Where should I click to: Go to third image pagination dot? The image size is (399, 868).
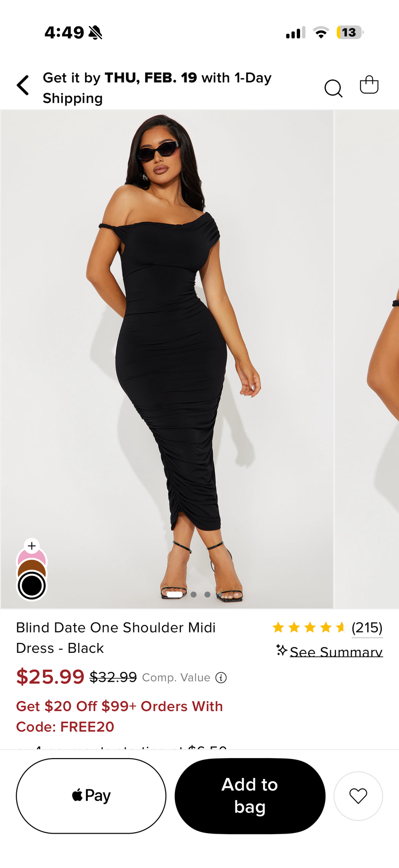pyautogui.click(x=207, y=594)
